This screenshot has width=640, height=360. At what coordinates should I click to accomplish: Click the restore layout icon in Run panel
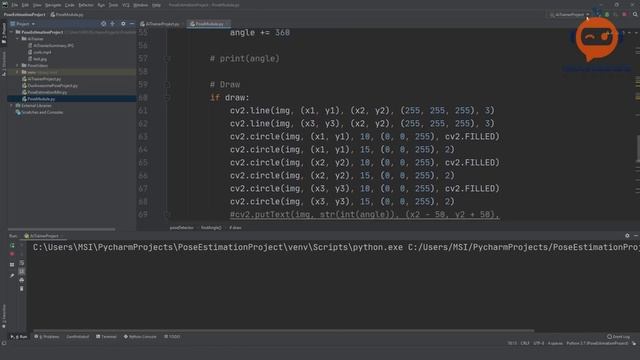point(12,264)
